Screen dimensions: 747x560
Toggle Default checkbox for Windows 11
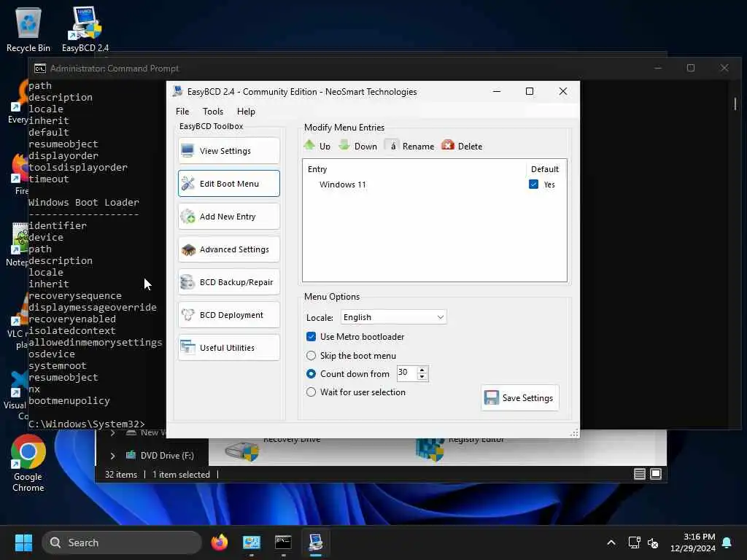pyautogui.click(x=533, y=184)
